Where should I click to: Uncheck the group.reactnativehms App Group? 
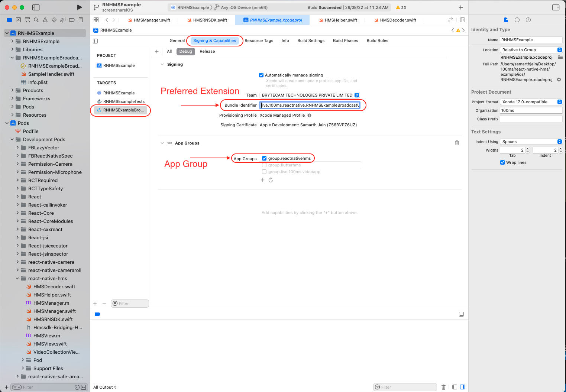(x=264, y=158)
